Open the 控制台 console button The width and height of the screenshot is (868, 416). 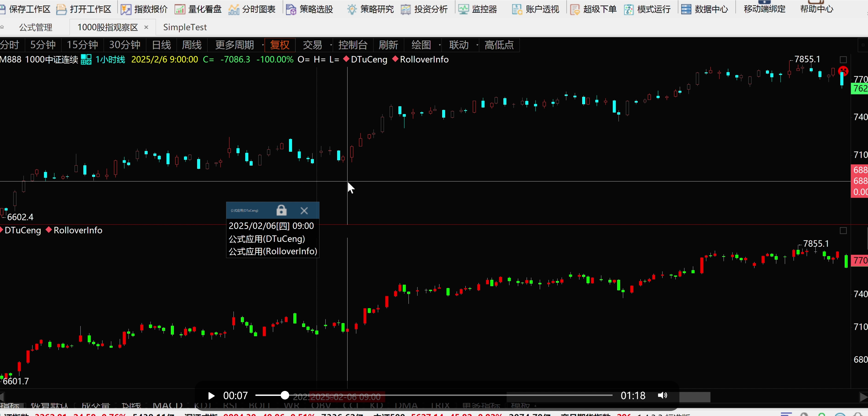tap(353, 45)
